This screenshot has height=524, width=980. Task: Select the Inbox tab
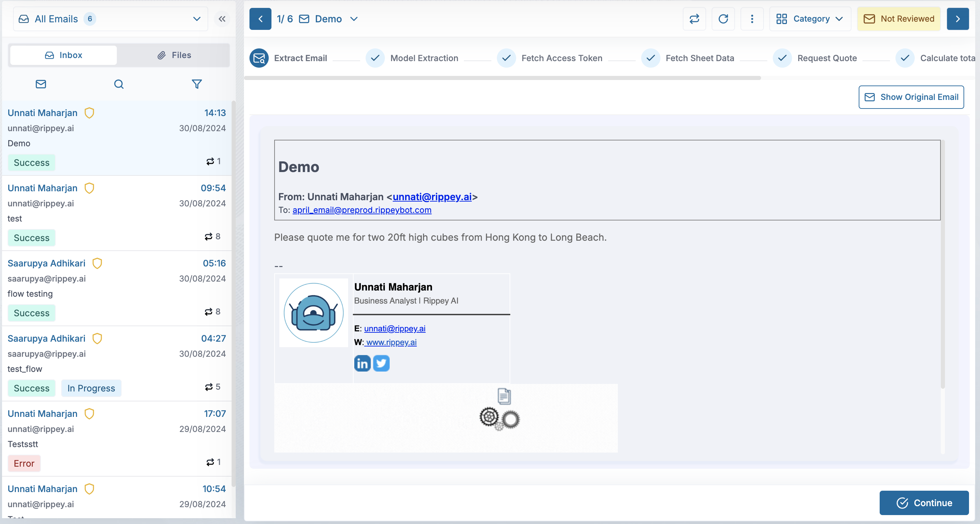tap(64, 55)
